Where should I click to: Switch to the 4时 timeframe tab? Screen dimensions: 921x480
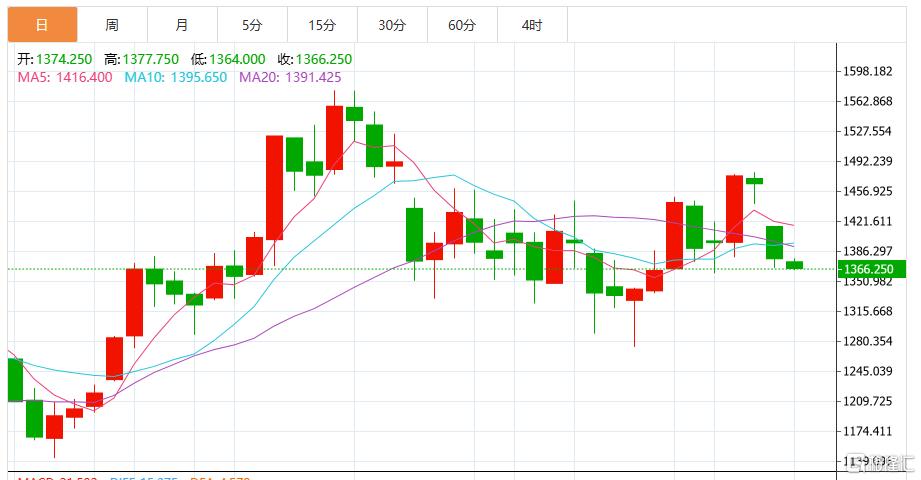[x=532, y=25]
